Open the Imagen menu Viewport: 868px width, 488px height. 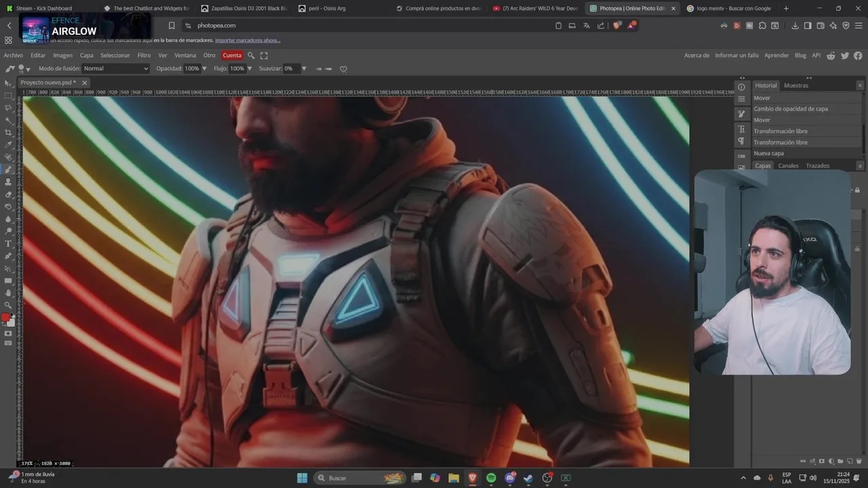pyautogui.click(x=62, y=56)
